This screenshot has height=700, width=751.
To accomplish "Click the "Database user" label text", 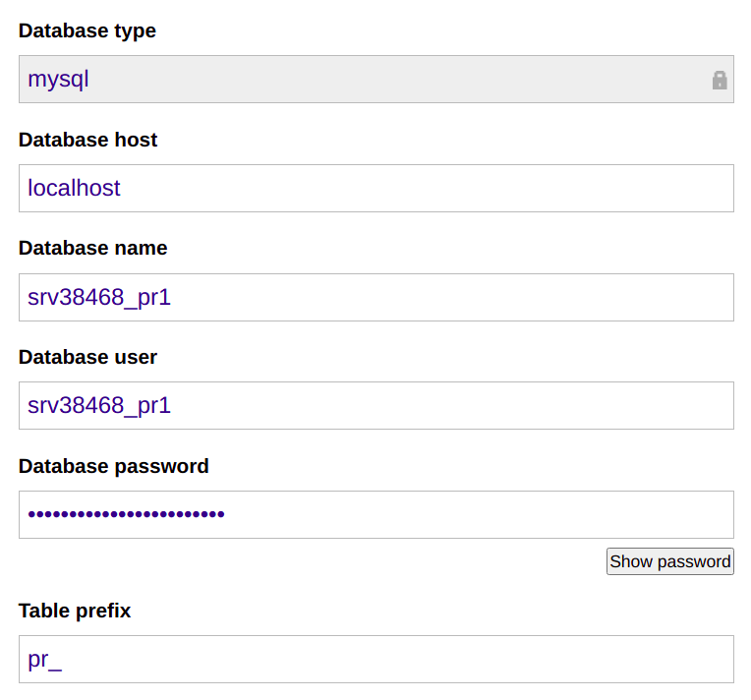I will coord(88,357).
